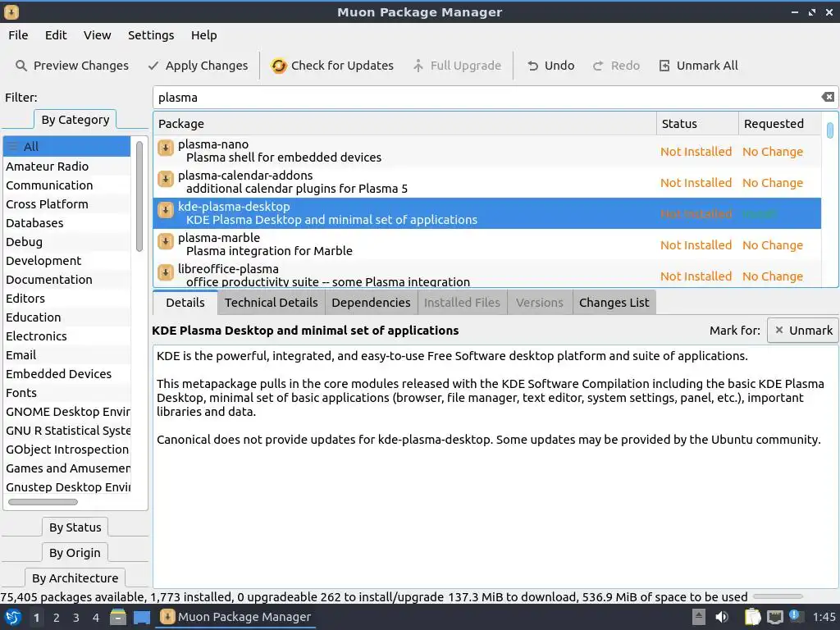
Task: Select the Databases category
Action: tap(67, 223)
